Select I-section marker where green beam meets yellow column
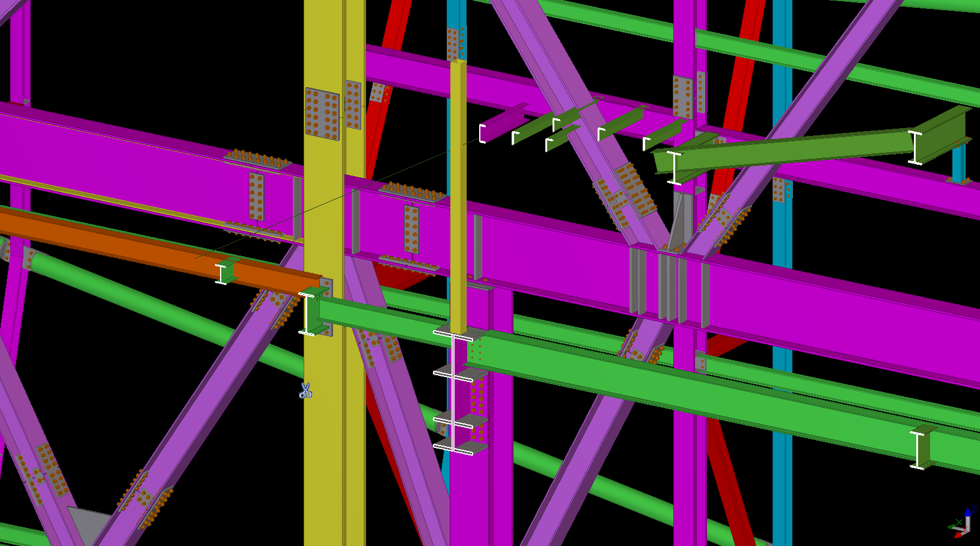 (307, 314)
